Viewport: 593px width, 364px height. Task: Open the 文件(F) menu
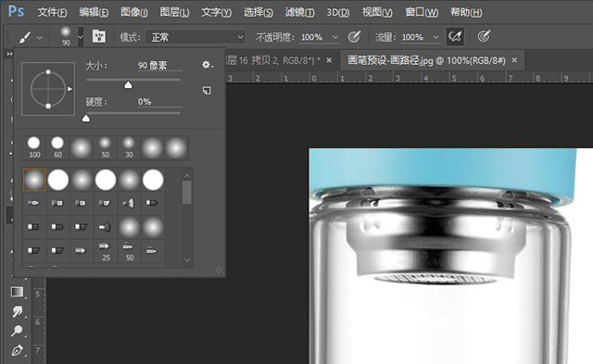coord(52,12)
